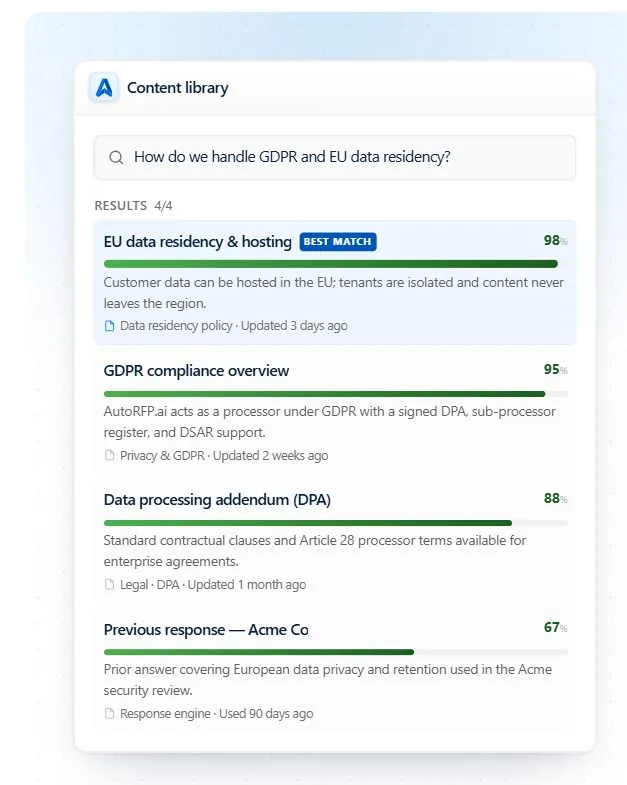
Task: Click 'Legal · DPA · Updated 1 month ago'
Action: (x=213, y=585)
